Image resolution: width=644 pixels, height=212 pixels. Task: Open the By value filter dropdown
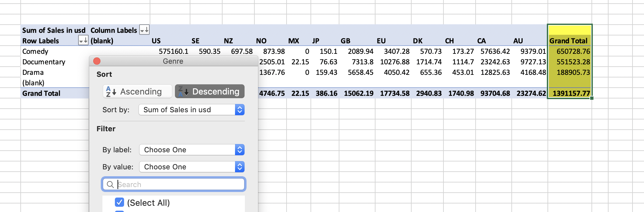coord(240,167)
